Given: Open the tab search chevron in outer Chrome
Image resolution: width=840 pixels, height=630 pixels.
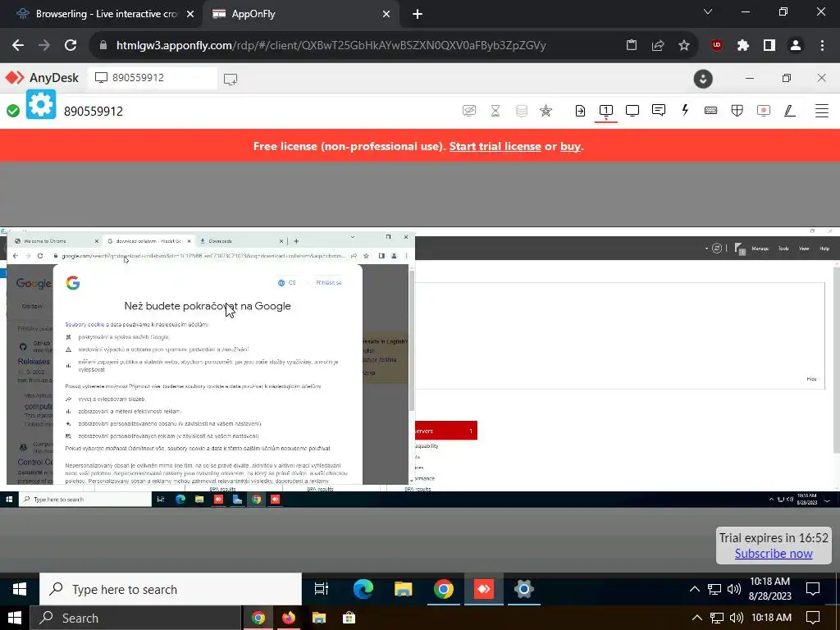Looking at the screenshot, I should click(708, 11).
